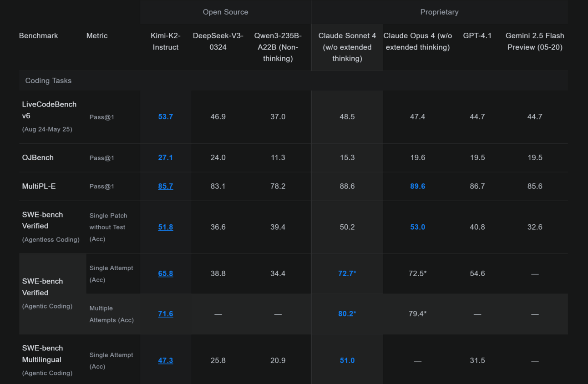The width and height of the screenshot is (588, 384).
Task: Select Qwen3 LiveCodeBench score 37.0
Action: click(x=278, y=116)
